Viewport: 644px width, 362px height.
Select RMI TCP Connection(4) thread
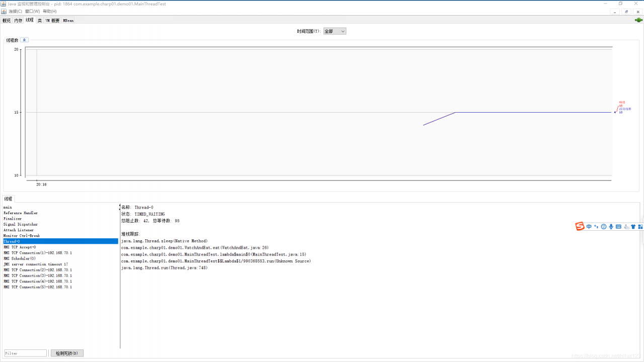point(60,281)
